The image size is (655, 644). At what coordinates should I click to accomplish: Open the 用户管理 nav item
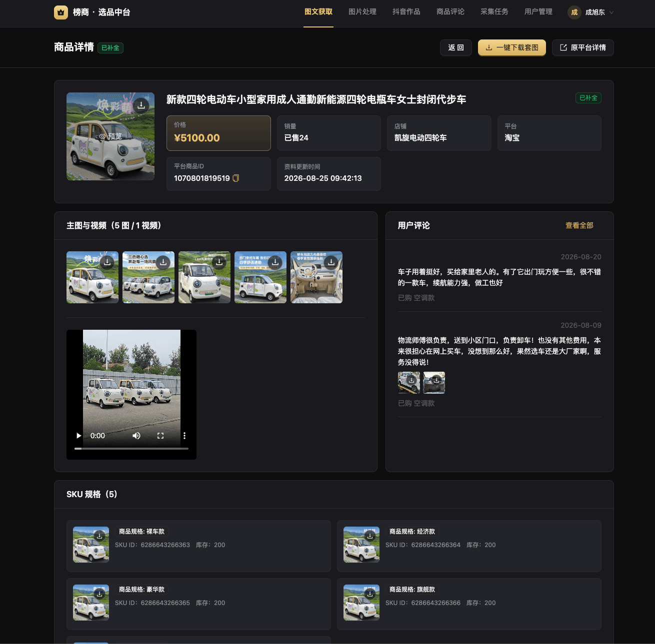[538, 12]
